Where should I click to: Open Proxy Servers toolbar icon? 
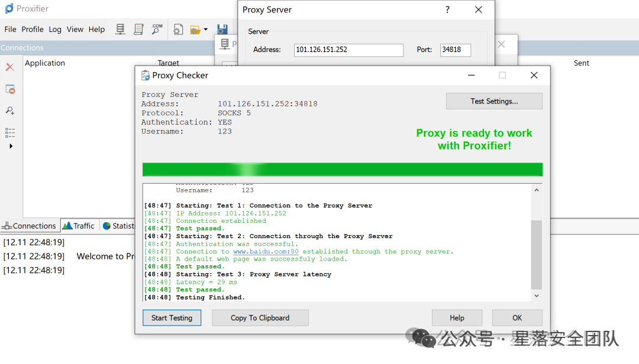[120, 30]
